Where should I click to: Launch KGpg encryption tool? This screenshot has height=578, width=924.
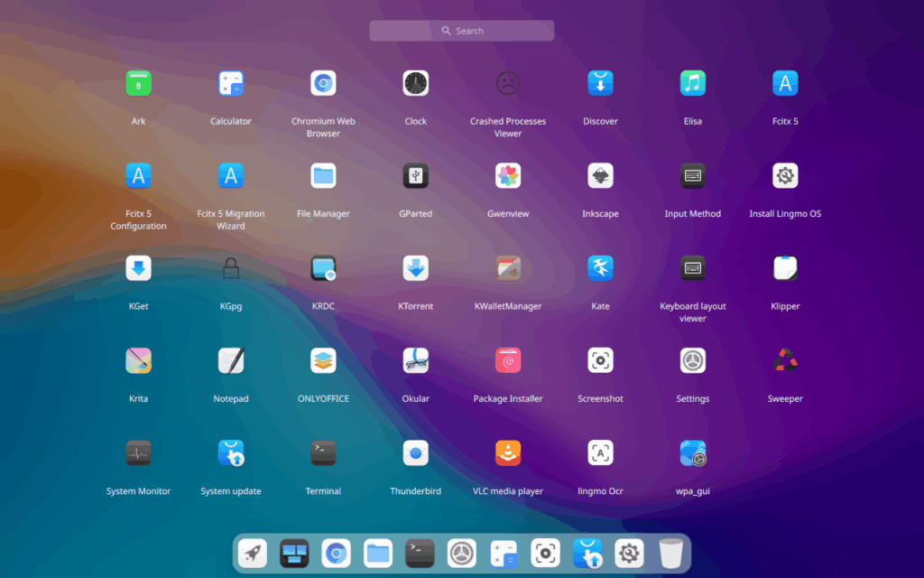click(x=231, y=268)
